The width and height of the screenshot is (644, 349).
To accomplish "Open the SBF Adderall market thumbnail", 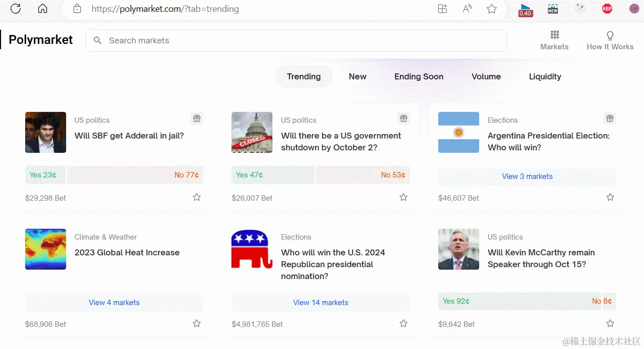I will pyautogui.click(x=45, y=132).
